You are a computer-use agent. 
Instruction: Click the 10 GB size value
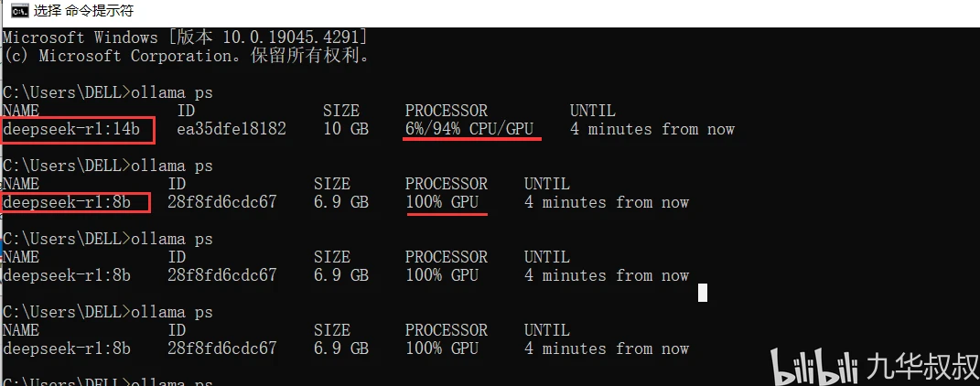point(346,129)
